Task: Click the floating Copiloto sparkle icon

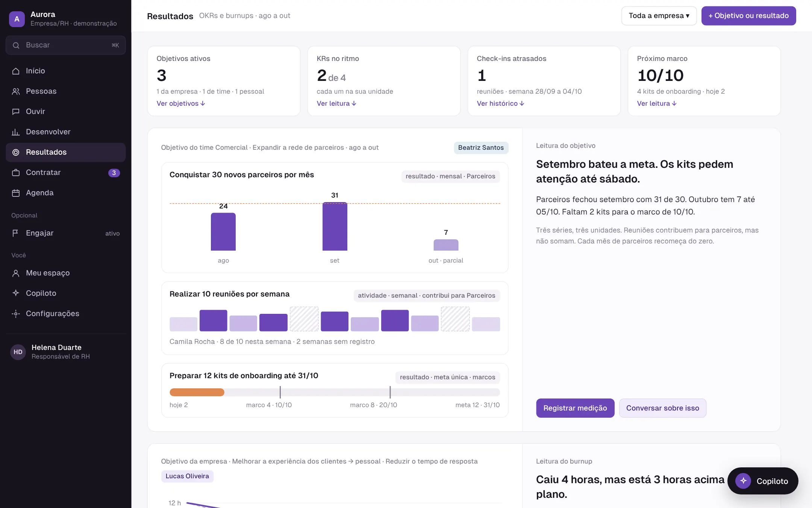Action: tap(743, 481)
